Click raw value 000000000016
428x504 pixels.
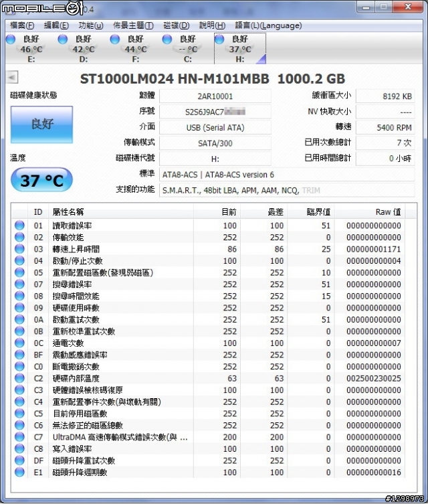click(x=373, y=473)
